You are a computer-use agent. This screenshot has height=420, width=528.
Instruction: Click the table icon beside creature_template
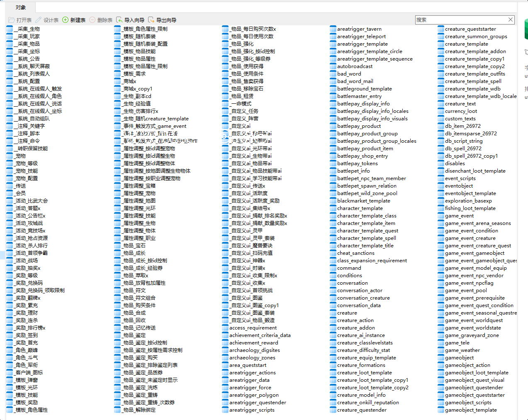(441, 44)
